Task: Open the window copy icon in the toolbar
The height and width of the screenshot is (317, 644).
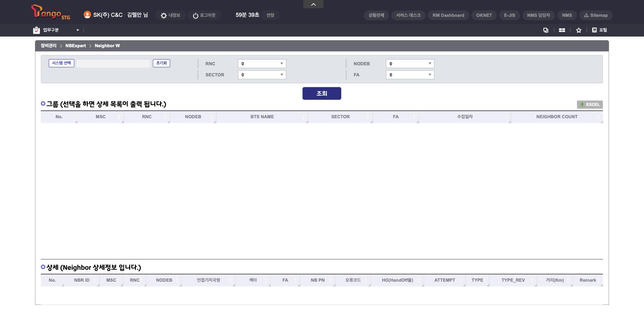Action: (546, 30)
